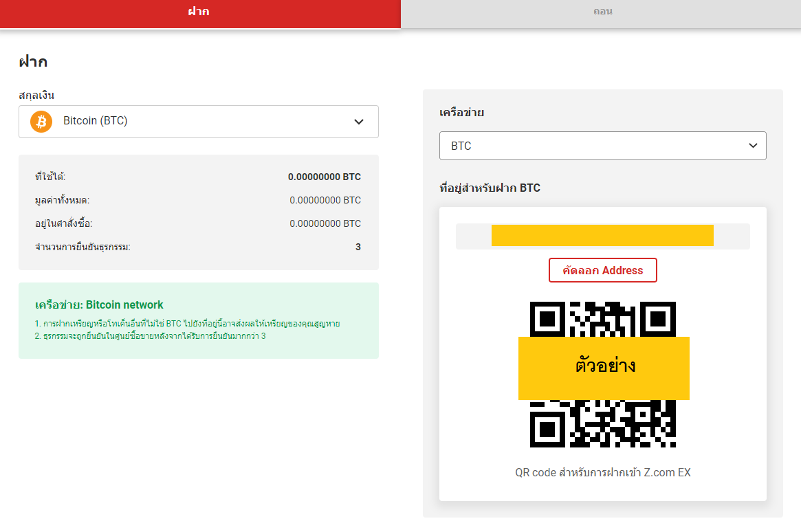
Task: Click the มูลค่าทั้งหมด total value row label
Action: (x=63, y=200)
